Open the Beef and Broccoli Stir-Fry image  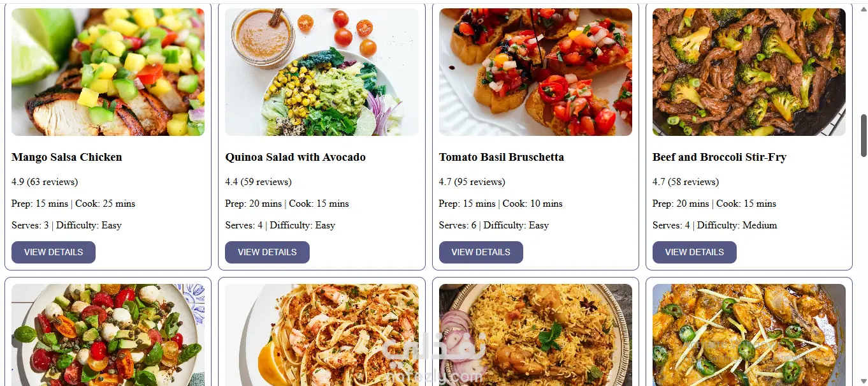click(749, 72)
